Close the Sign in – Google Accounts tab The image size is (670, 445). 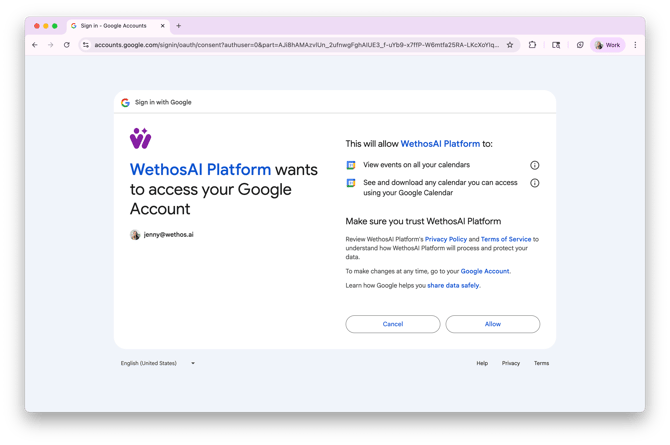pos(163,26)
